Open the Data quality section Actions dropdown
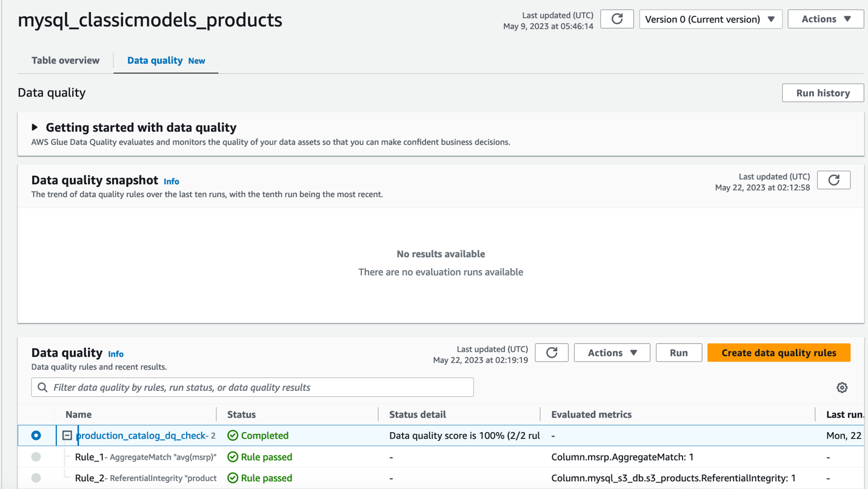The image size is (868, 489). tap(612, 352)
